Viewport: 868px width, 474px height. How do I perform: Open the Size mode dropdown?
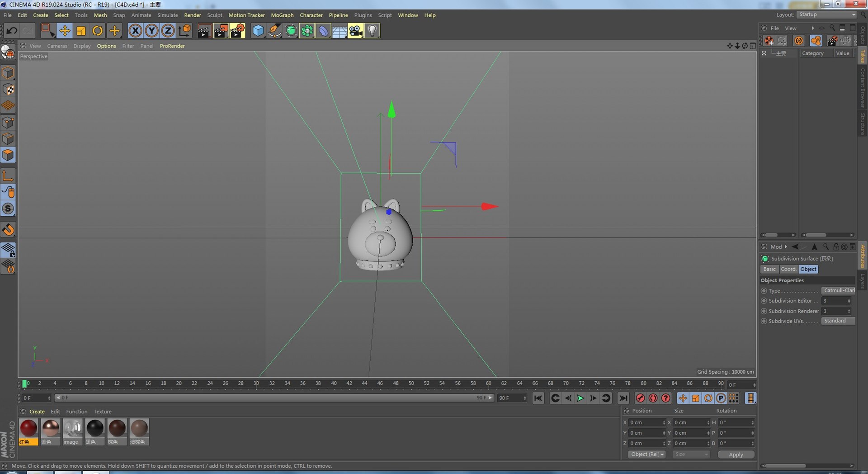(691, 455)
